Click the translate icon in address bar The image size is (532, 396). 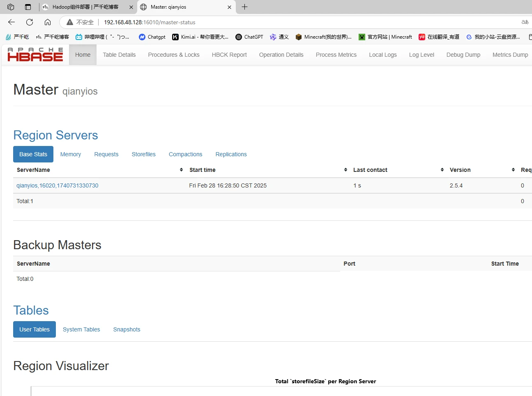coord(525,22)
